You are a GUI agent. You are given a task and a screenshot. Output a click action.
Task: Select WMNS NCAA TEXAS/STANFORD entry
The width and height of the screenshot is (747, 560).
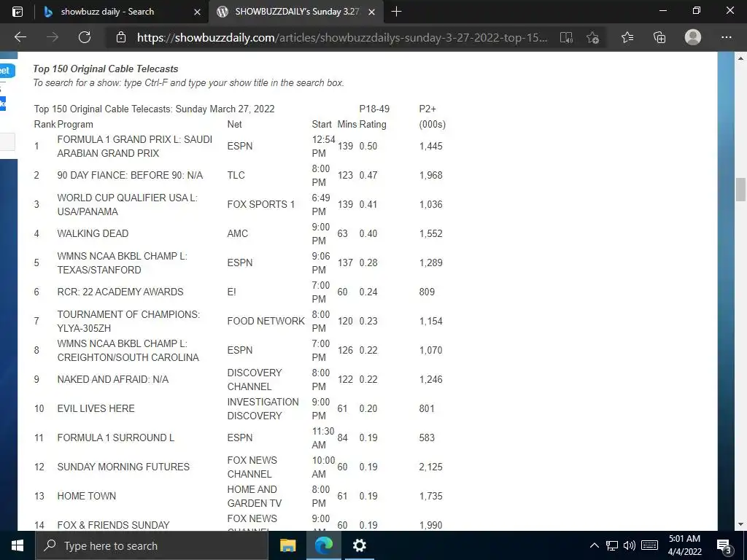122,262
